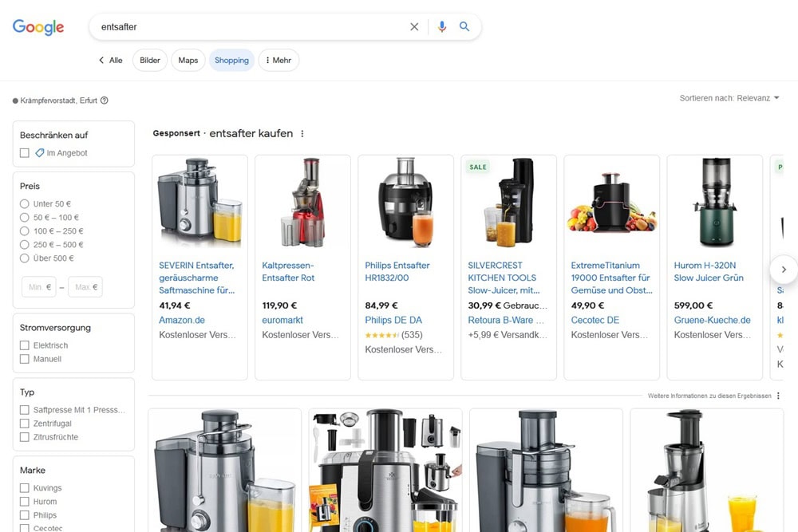Open the sponsored section three-dot menu
Screen dimensions: 798x532
coord(302,134)
